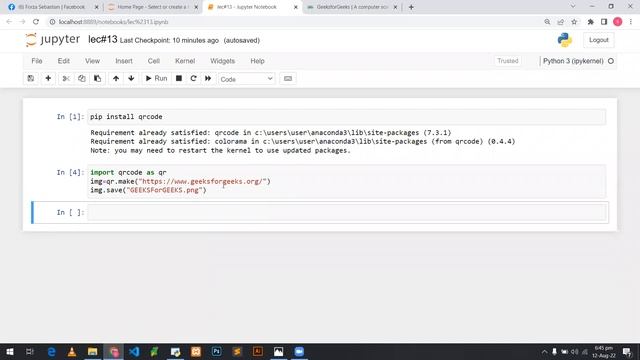Screen dimensions: 640x360
Task: Launch VLC from the taskbar
Action: 72,351
